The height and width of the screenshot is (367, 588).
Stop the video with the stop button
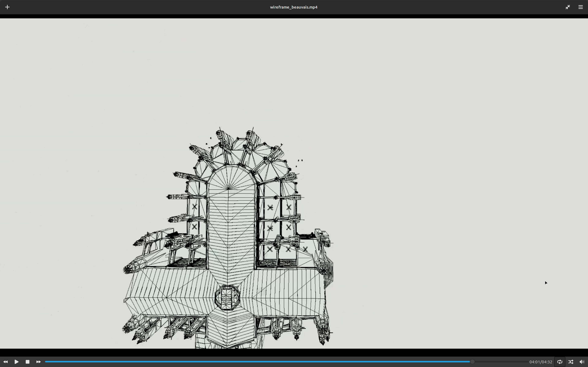[27, 362]
